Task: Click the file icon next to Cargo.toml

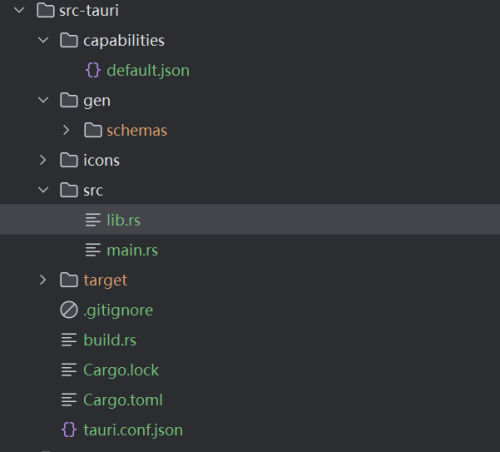Action: coord(69,400)
